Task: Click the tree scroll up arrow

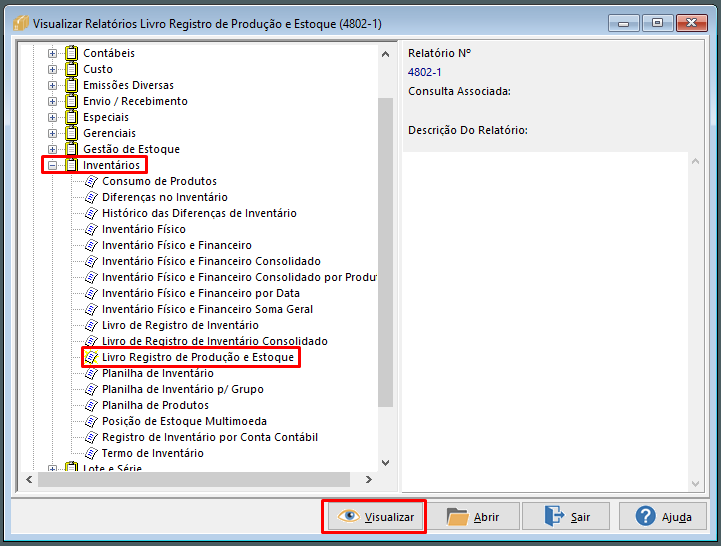Action: pyautogui.click(x=385, y=54)
